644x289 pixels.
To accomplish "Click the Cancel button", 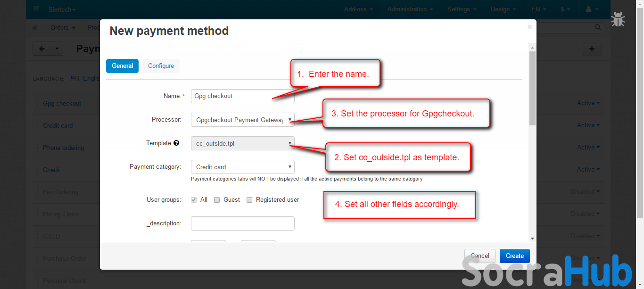I will coord(480,256).
